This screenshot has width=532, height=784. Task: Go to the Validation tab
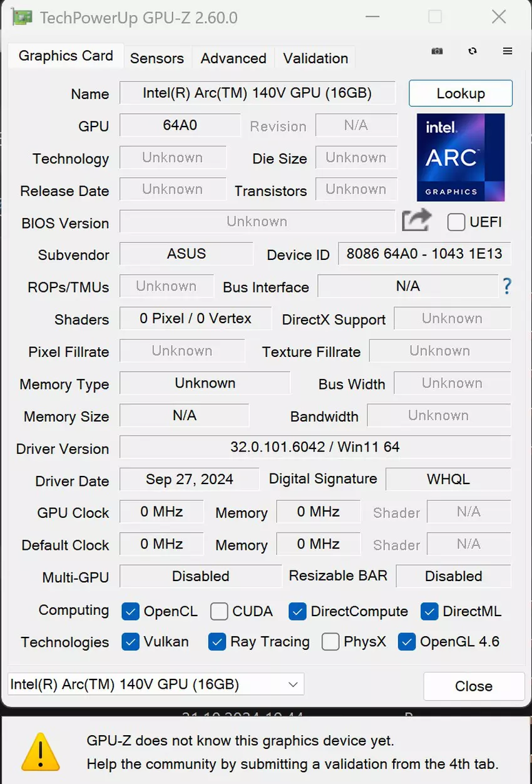click(x=315, y=58)
